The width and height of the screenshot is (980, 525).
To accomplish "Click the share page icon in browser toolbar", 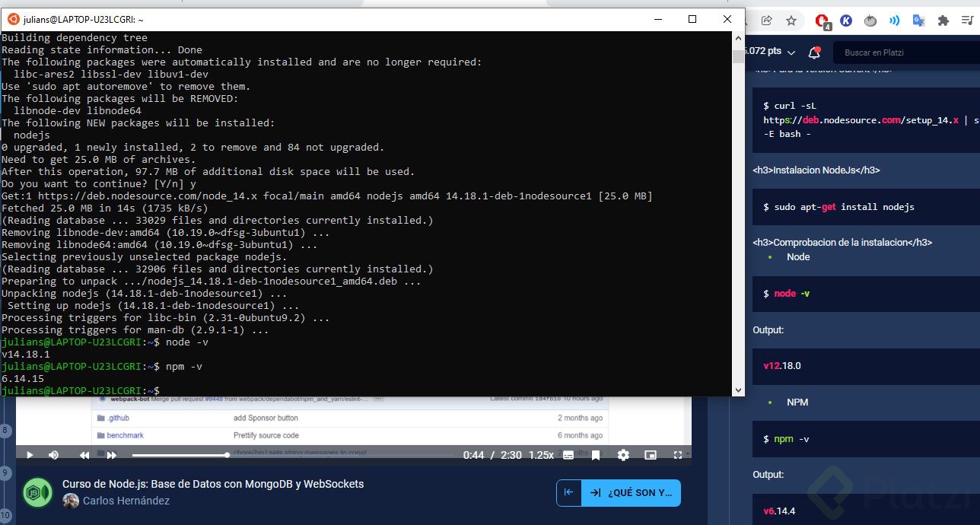I will [766, 21].
